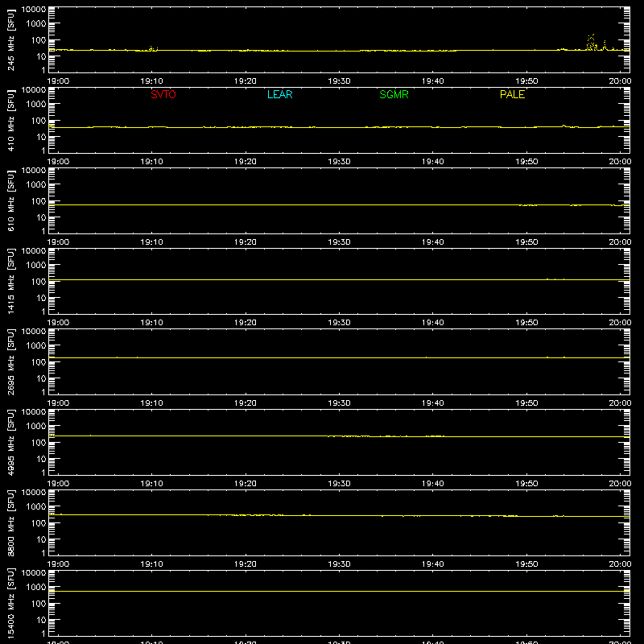This screenshot has height=644, width=644.
Task: Click the 19:30 label under the 1415 MHz plot
Action: [x=339, y=323]
